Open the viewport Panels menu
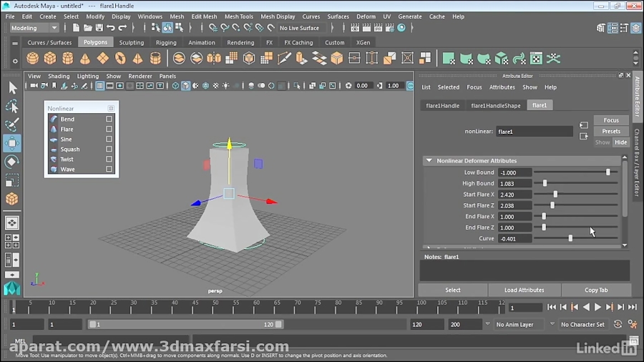The height and width of the screenshot is (362, 644). tap(167, 77)
